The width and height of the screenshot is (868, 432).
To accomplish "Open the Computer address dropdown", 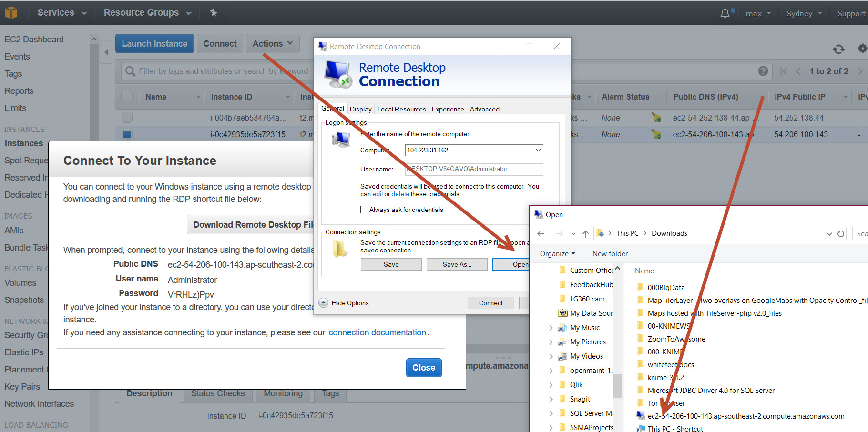I will [538, 151].
